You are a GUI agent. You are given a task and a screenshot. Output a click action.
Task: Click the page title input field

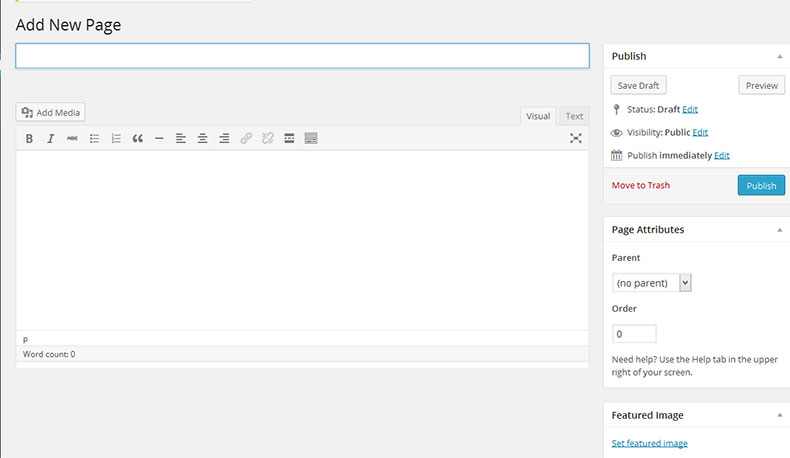pyautogui.click(x=302, y=56)
